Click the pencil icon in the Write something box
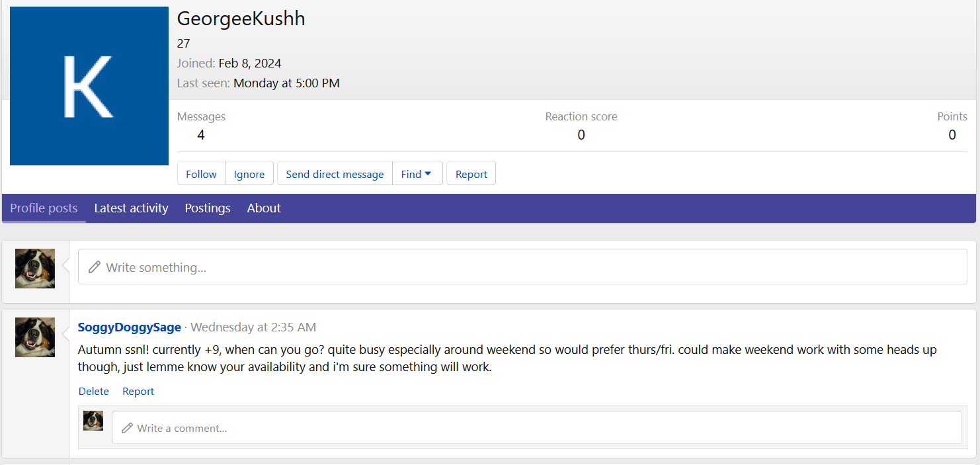980x465 pixels. 95,267
